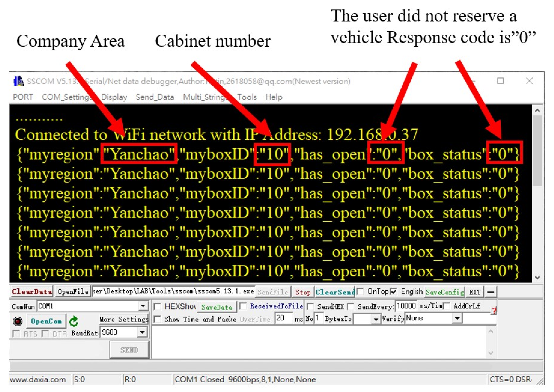Toggle the OnTop checkbox
This screenshot has width=554, height=392.
[360, 292]
